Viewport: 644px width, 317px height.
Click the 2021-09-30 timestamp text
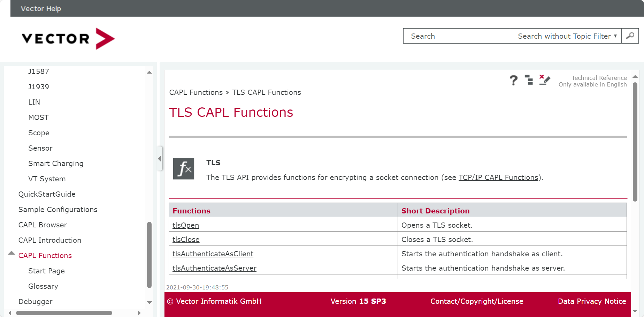tap(197, 287)
